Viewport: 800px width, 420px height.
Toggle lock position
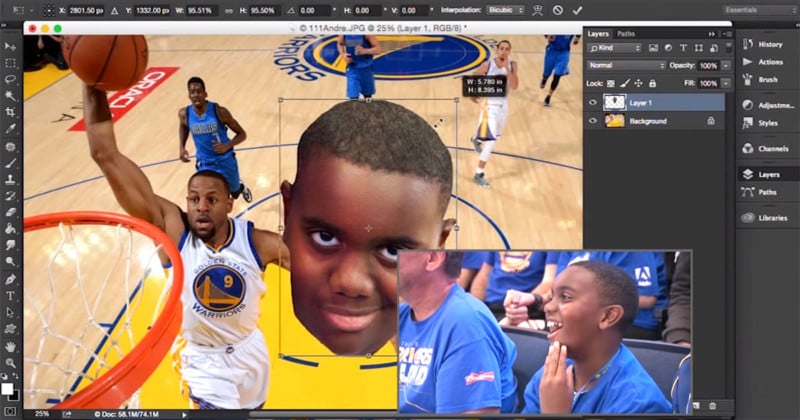click(638, 83)
